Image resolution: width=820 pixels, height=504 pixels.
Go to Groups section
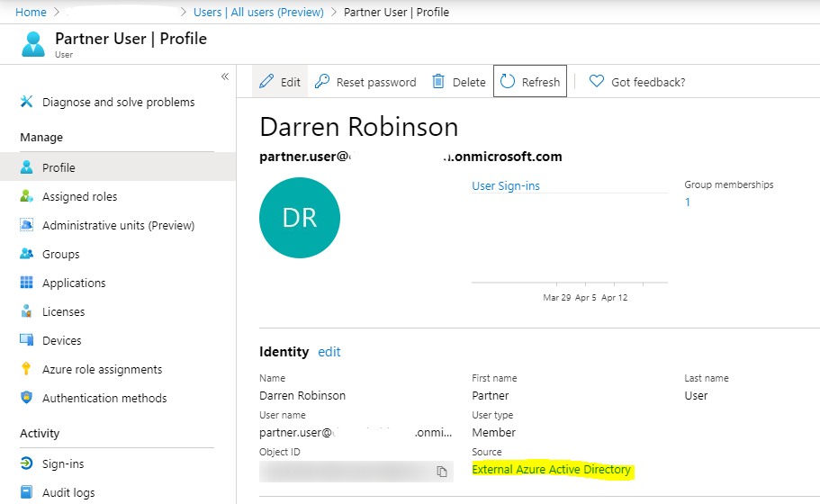pyautogui.click(x=60, y=254)
